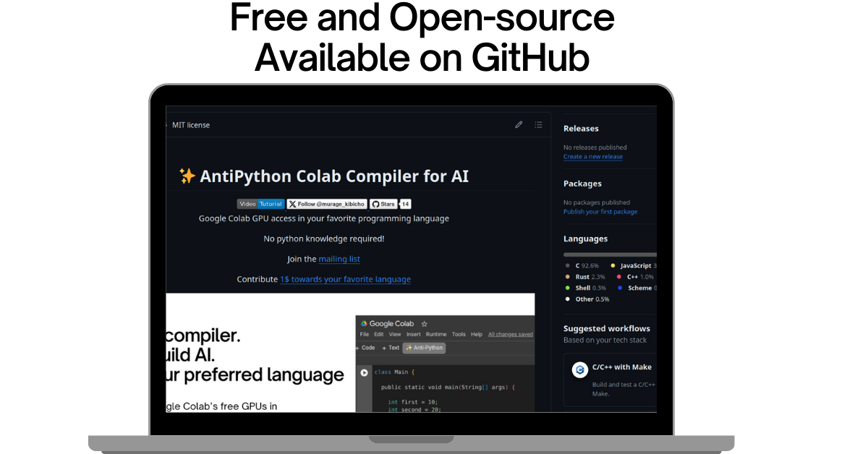Click the yellow JavaScript color dot
Image resolution: width=868 pixels, height=454 pixels.
613,266
